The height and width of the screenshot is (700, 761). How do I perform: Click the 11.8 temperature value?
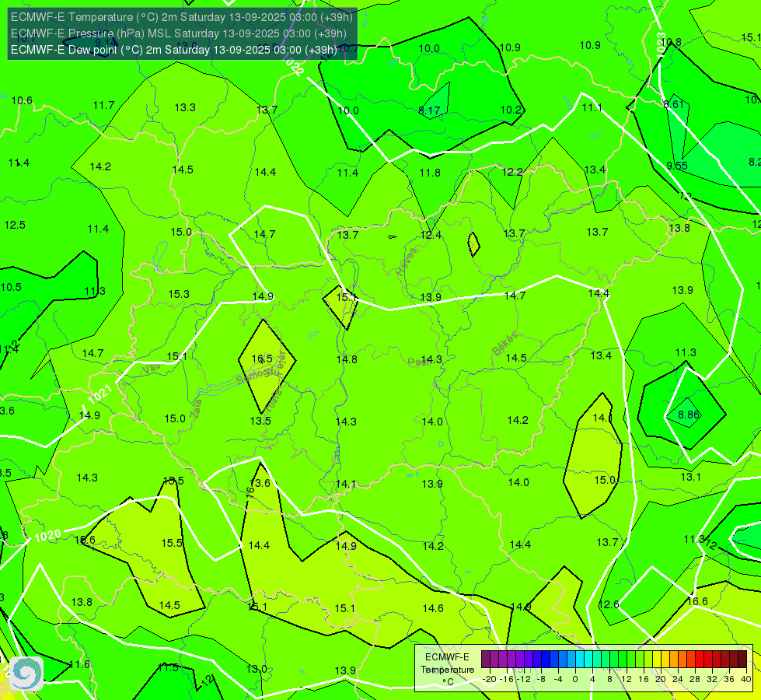click(x=430, y=173)
